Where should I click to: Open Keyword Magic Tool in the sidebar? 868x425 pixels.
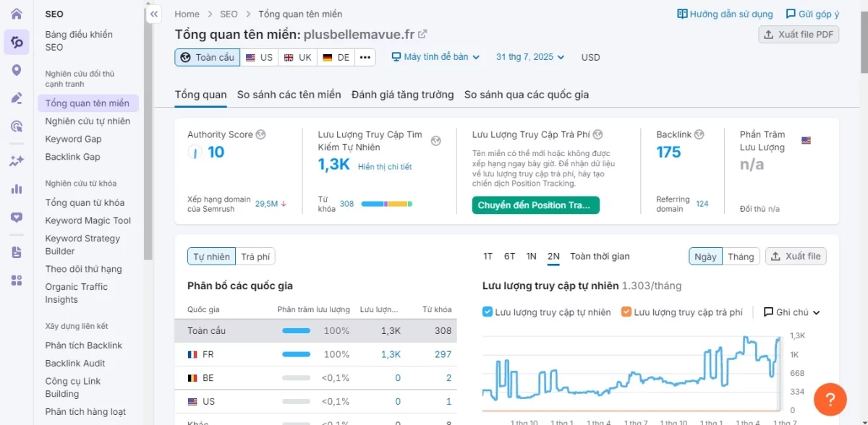88,220
